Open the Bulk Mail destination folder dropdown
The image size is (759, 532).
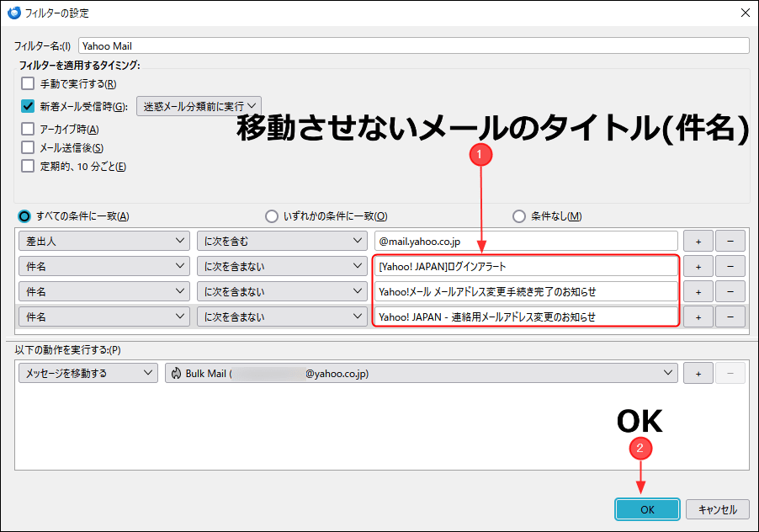[421, 373]
